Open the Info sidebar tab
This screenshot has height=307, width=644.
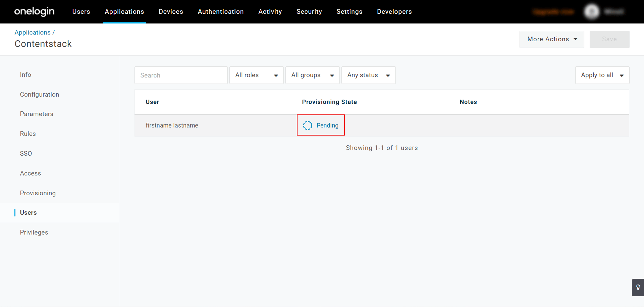pos(25,74)
